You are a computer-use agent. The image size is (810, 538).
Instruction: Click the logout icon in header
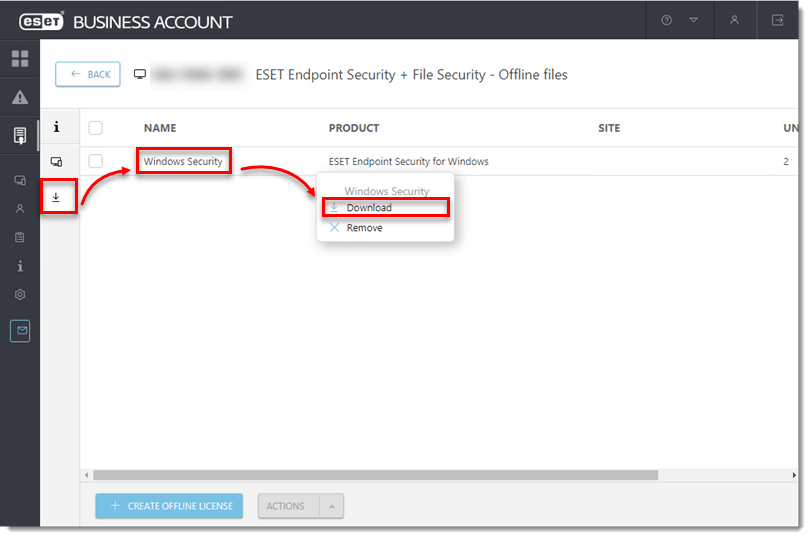pyautogui.click(x=777, y=20)
